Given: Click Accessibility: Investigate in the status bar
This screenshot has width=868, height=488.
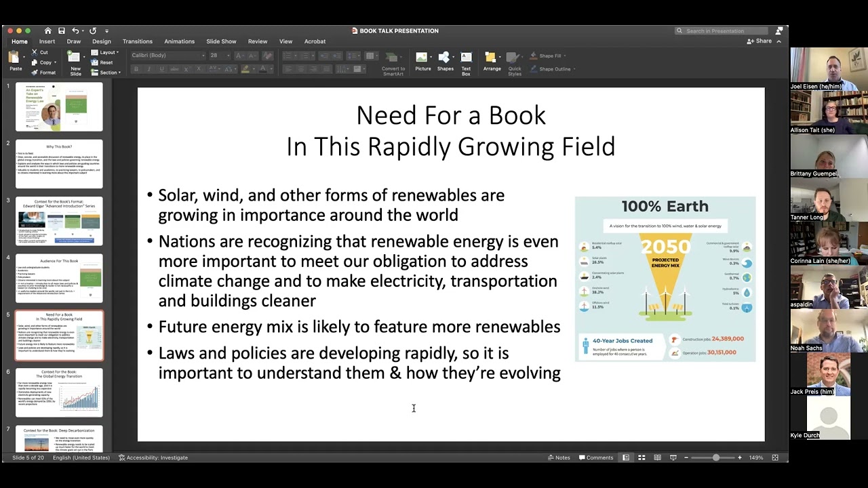Looking at the screenshot, I should pyautogui.click(x=153, y=457).
